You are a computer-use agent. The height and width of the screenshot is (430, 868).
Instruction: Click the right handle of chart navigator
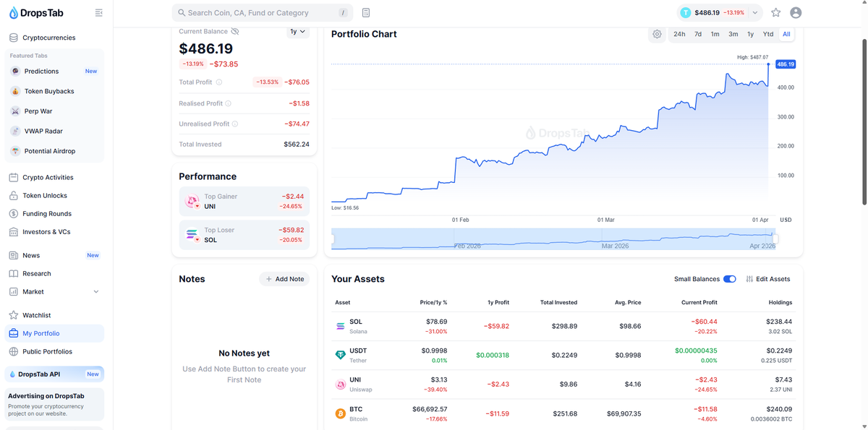click(775, 238)
